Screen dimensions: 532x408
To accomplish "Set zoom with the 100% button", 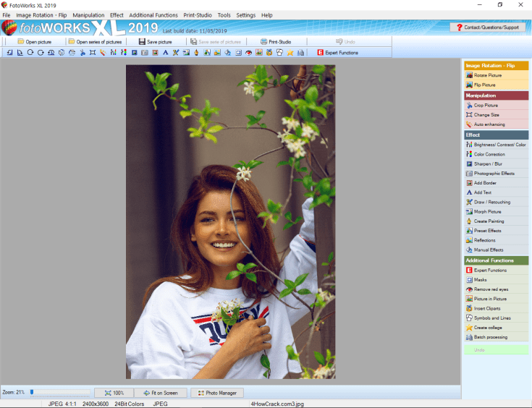I will 114,393.
